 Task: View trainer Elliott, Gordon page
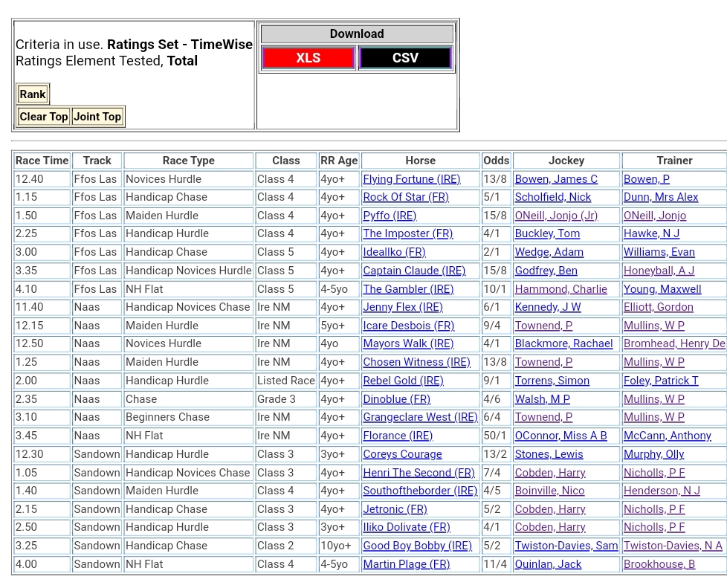(658, 307)
